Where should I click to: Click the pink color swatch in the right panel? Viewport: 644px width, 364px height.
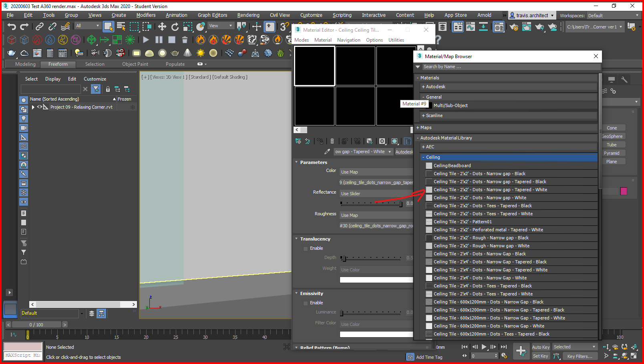coord(623,191)
